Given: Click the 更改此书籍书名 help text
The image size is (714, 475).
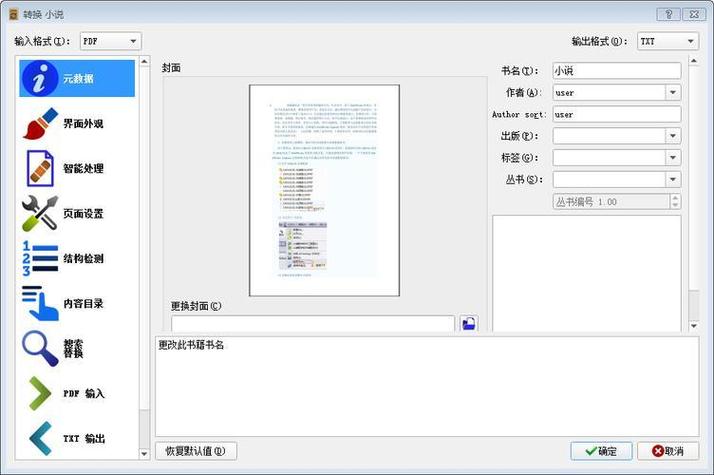Looking at the screenshot, I should [191, 345].
